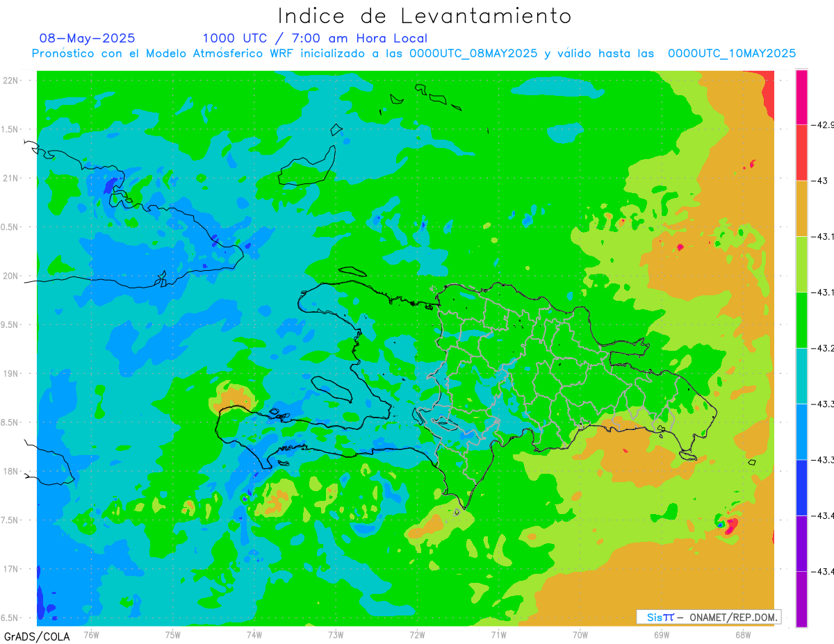Click the "71W" longitude label
This screenshot has height=644, width=834.
498,634
